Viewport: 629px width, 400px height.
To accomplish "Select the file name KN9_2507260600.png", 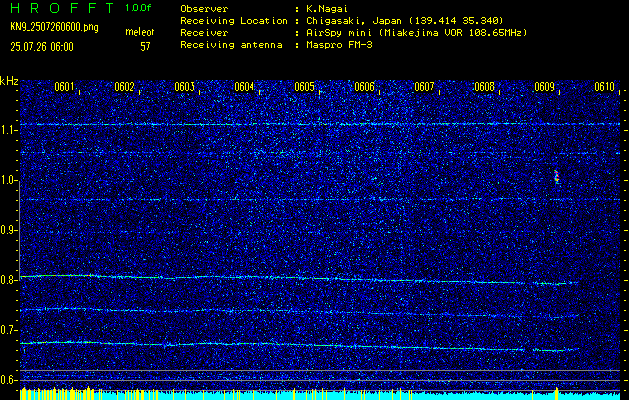I will pos(54,27).
